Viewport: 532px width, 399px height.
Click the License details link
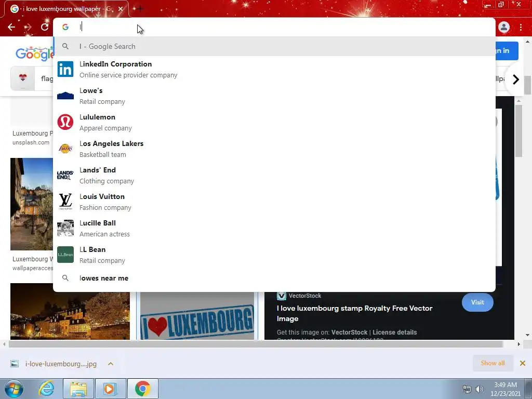pos(395,332)
